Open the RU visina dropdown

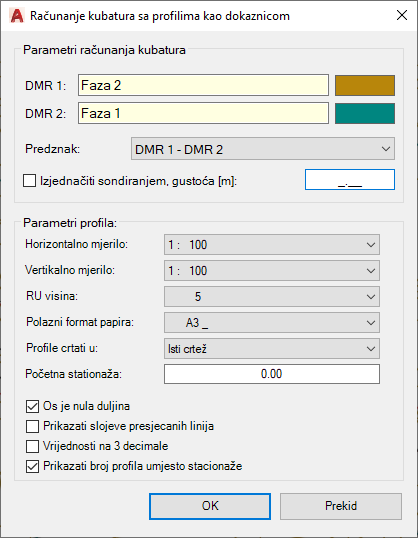click(272, 296)
